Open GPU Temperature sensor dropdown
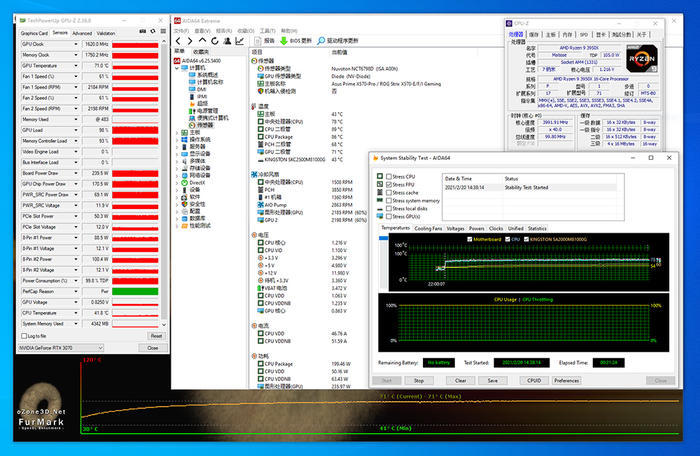700x456 pixels. pos(76,66)
